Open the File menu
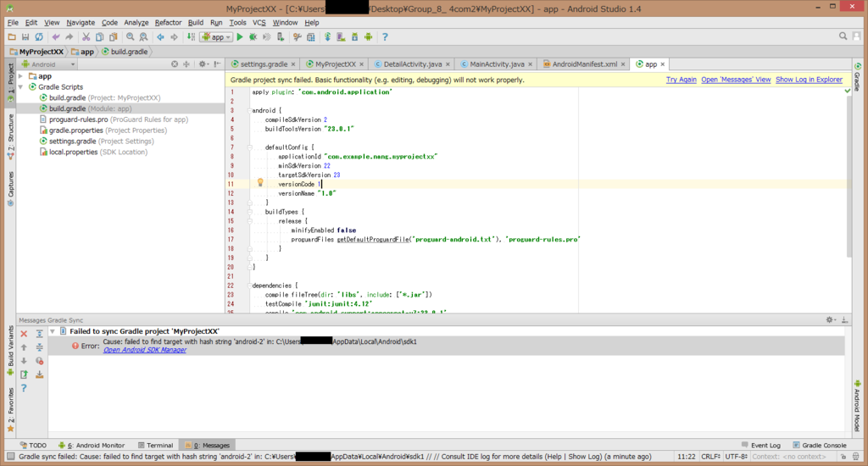 [x=13, y=23]
